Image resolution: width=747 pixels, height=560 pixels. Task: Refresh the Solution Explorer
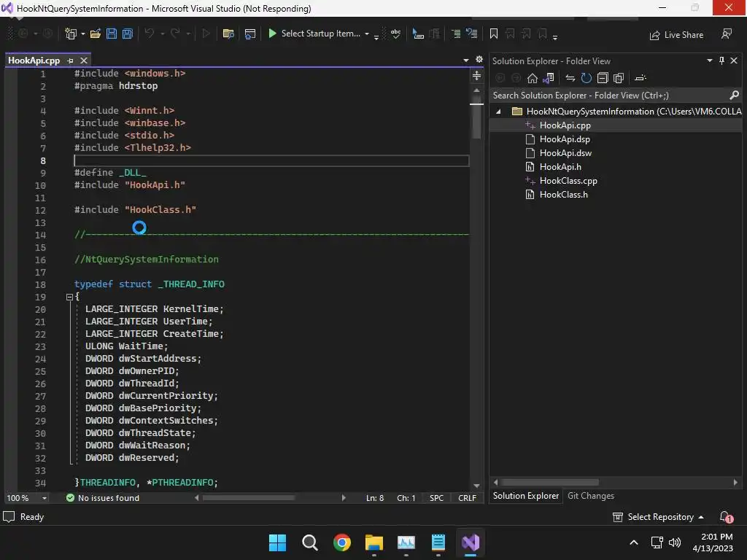587,78
